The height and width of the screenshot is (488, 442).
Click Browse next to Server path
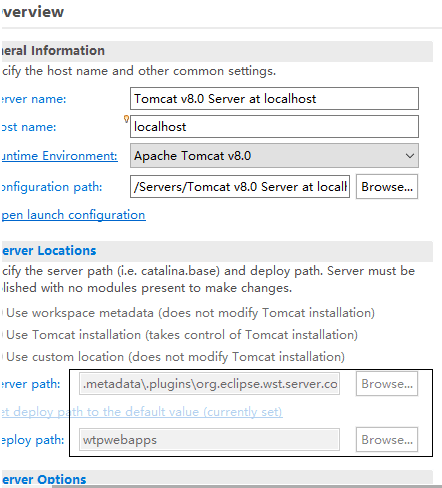tap(387, 384)
